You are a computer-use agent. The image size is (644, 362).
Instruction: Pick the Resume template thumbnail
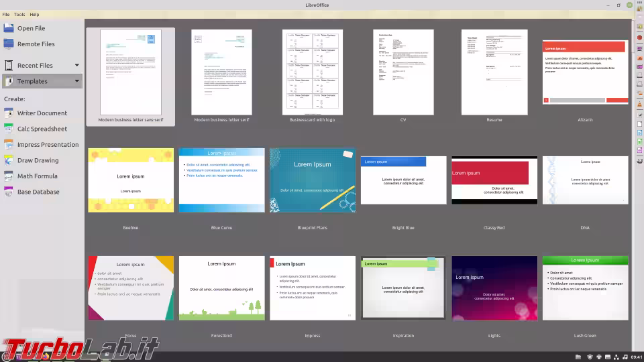494,72
